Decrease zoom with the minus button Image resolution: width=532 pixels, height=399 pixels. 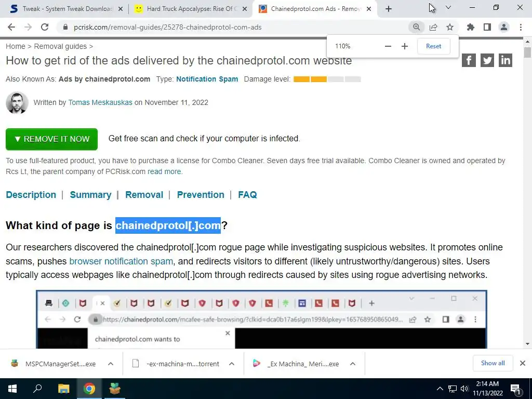coord(388,46)
